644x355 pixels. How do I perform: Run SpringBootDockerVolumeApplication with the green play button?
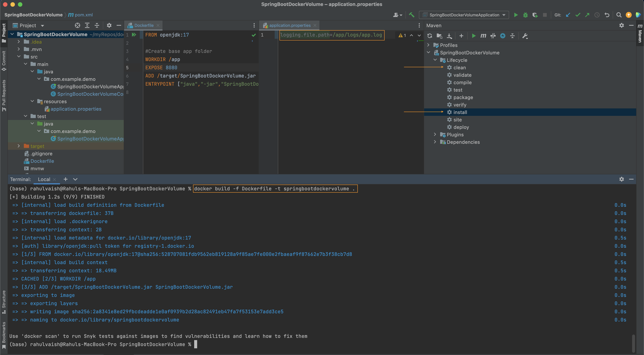coord(516,15)
